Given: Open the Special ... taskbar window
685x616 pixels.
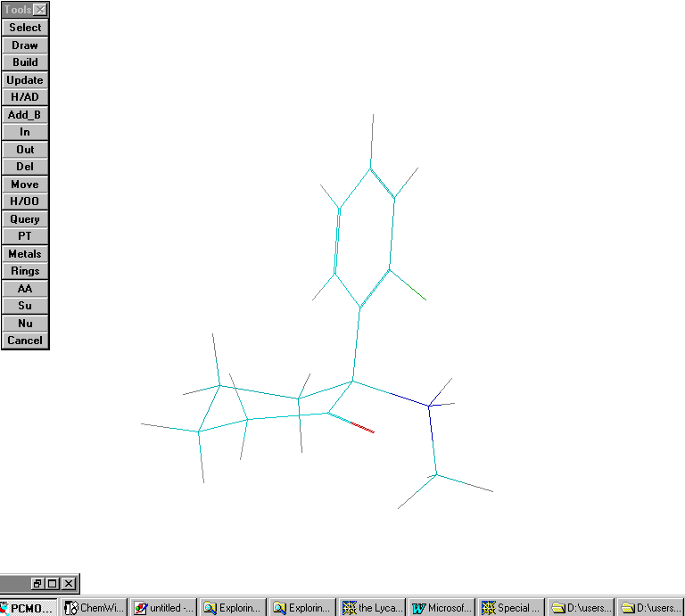Looking at the screenshot, I should pos(511,608).
